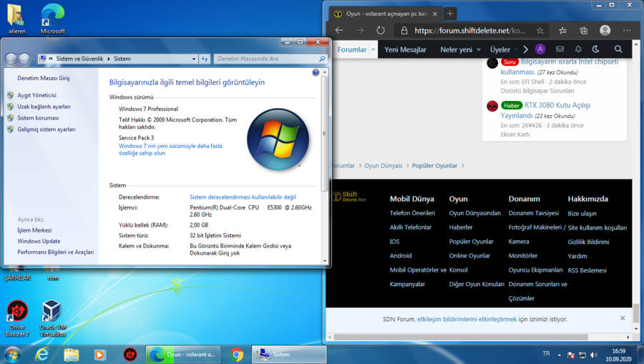Open Windows Media Player taskbar icon

tap(99, 355)
